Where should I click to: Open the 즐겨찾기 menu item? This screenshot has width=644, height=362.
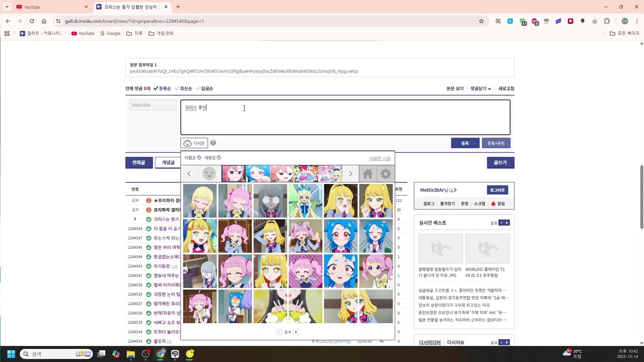(447, 204)
